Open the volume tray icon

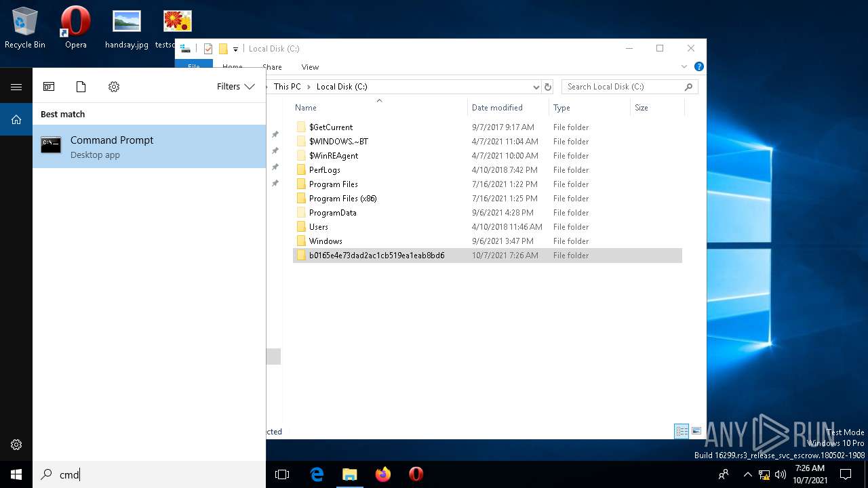[781, 474]
